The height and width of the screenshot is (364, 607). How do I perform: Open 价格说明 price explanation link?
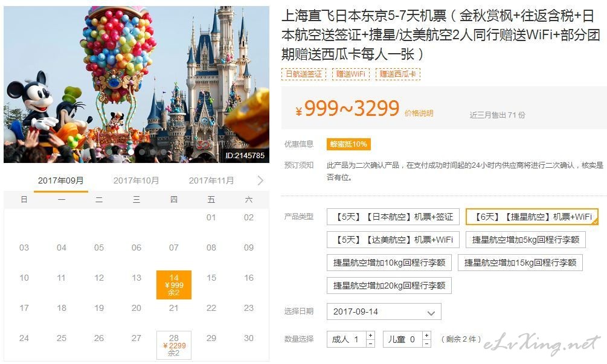[419, 113]
